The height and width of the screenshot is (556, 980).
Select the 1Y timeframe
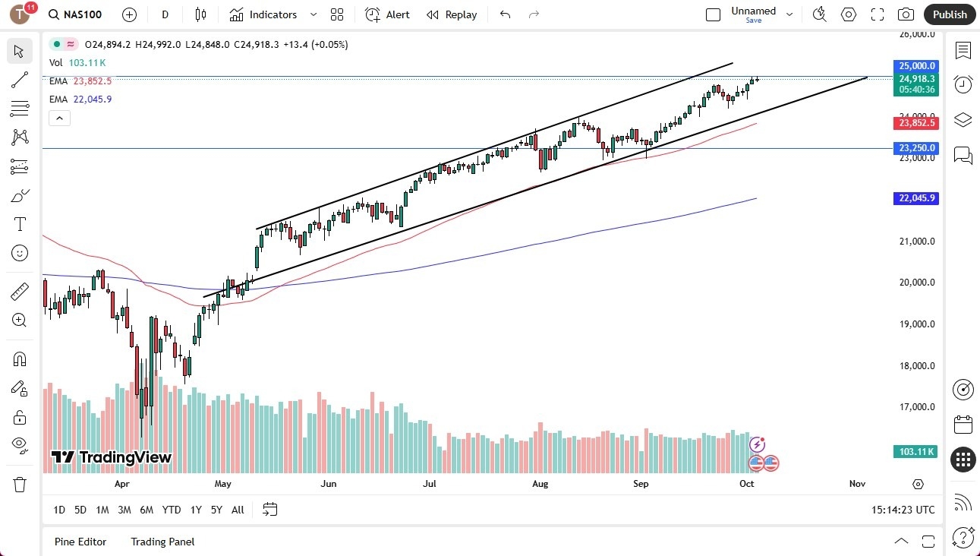pyautogui.click(x=195, y=510)
